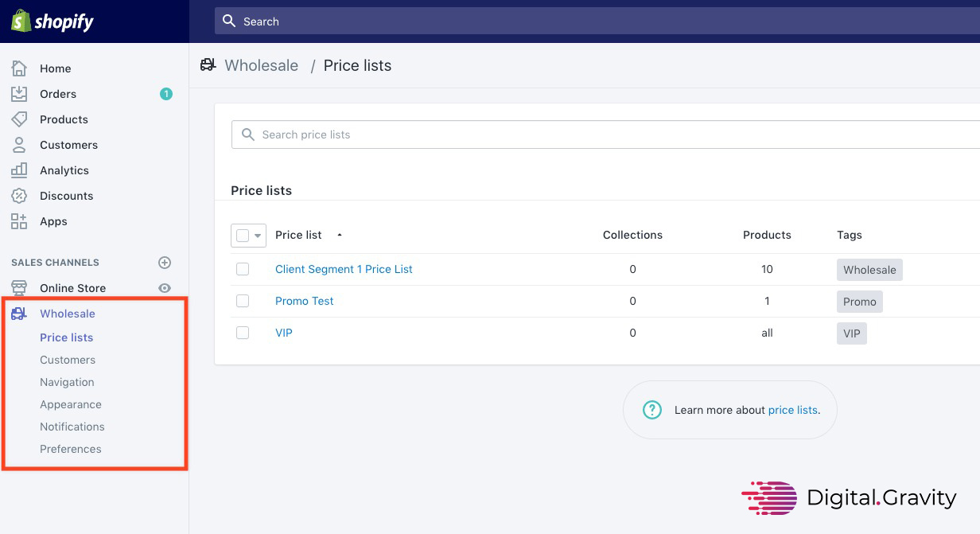The image size is (980, 534).
Task: Open the bulk select dropdown arrow
Action: click(x=258, y=236)
